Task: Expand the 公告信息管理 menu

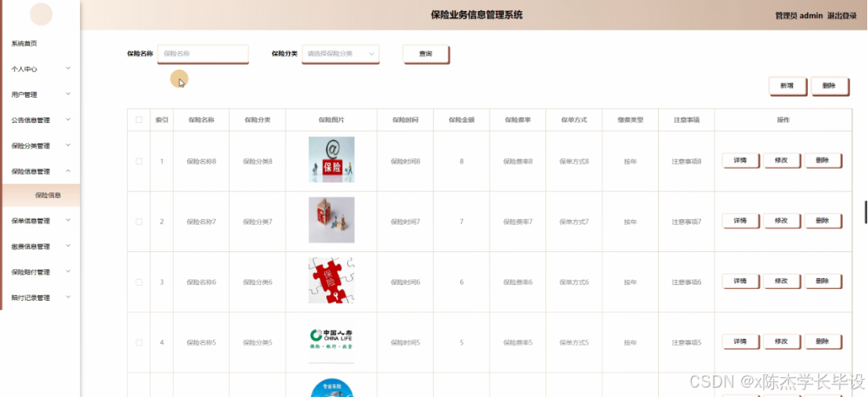Action: 40,120
